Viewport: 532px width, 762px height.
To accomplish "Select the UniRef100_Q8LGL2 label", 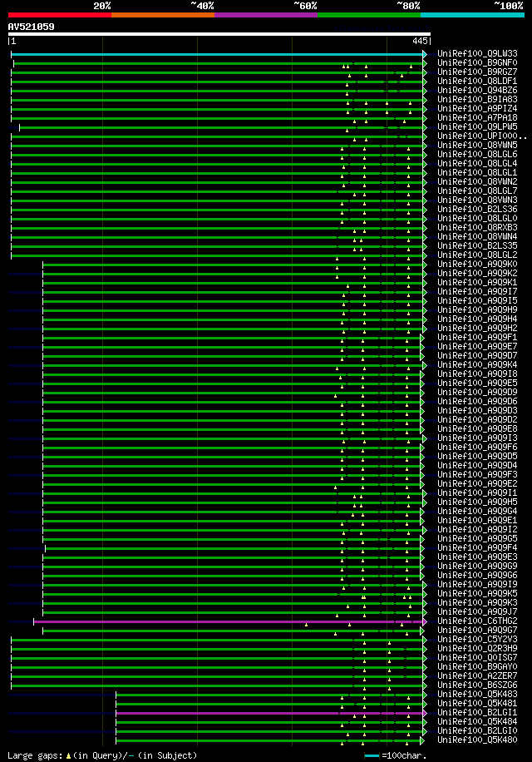I will (477, 255).
